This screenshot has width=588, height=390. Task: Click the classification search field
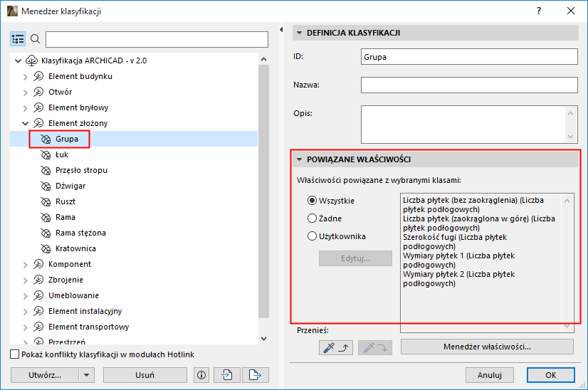pyautogui.click(x=157, y=39)
